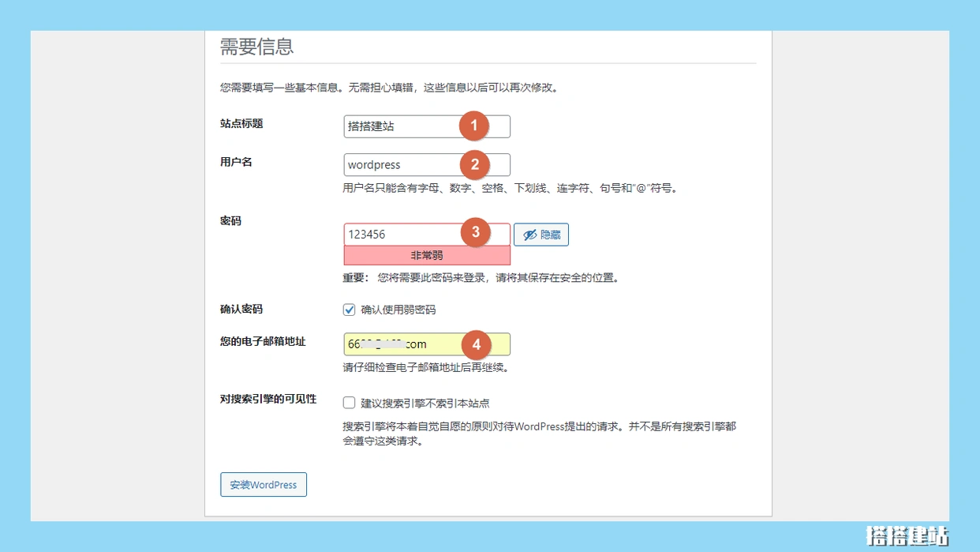The image size is (980, 552).
Task: Click the red numbered badge 2
Action: 474,164
